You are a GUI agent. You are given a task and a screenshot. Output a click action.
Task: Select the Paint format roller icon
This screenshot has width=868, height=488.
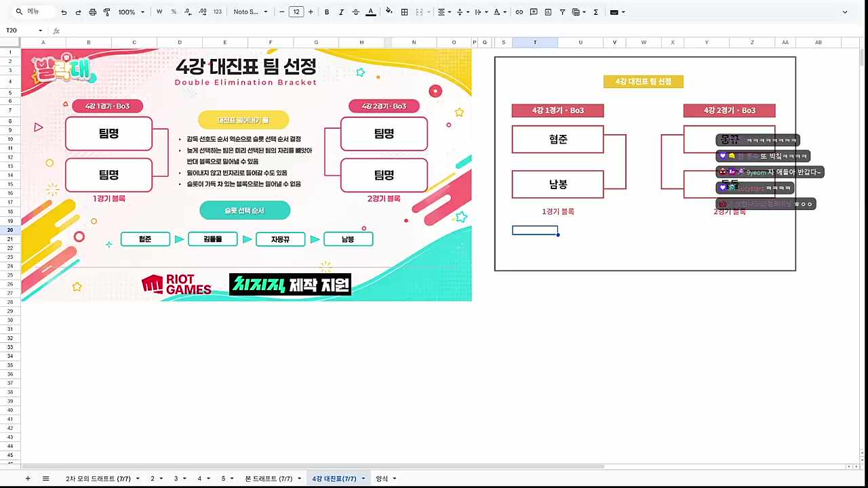tap(107, 12)
